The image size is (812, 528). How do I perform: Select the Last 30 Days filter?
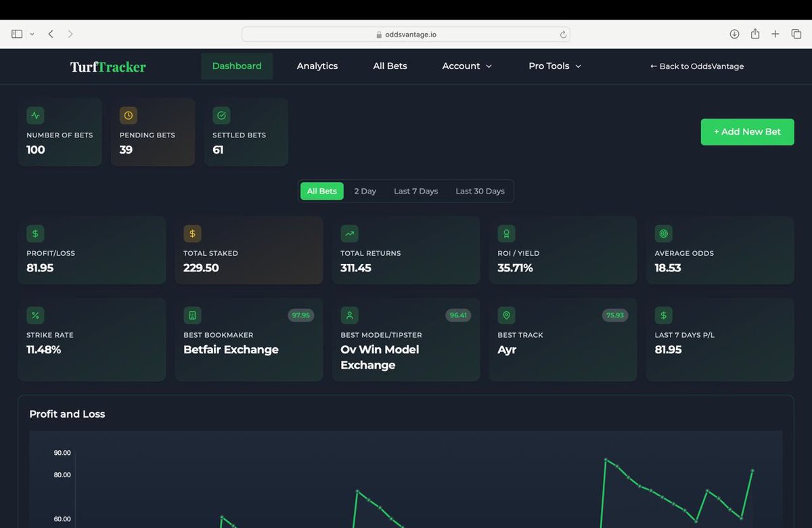[480, 191]
